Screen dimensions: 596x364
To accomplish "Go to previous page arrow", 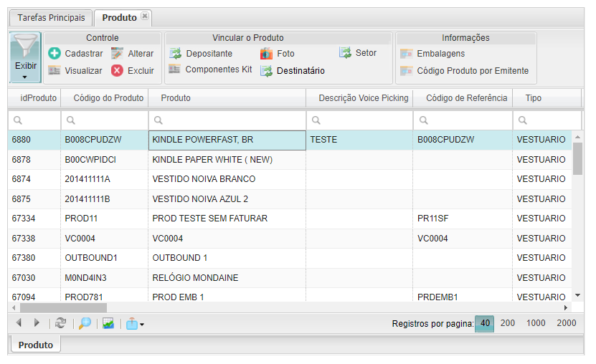I will tap(19, 323).
